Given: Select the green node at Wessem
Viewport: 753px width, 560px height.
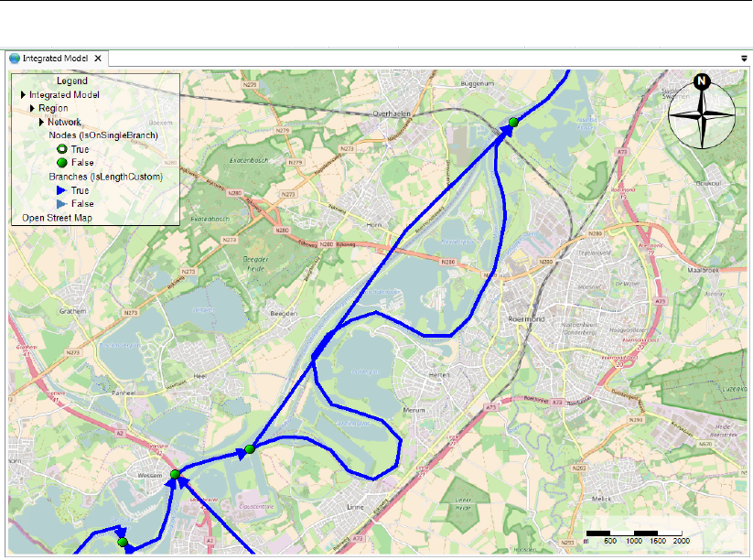Looking at the screenshot, I should click(x=175, y=474).
